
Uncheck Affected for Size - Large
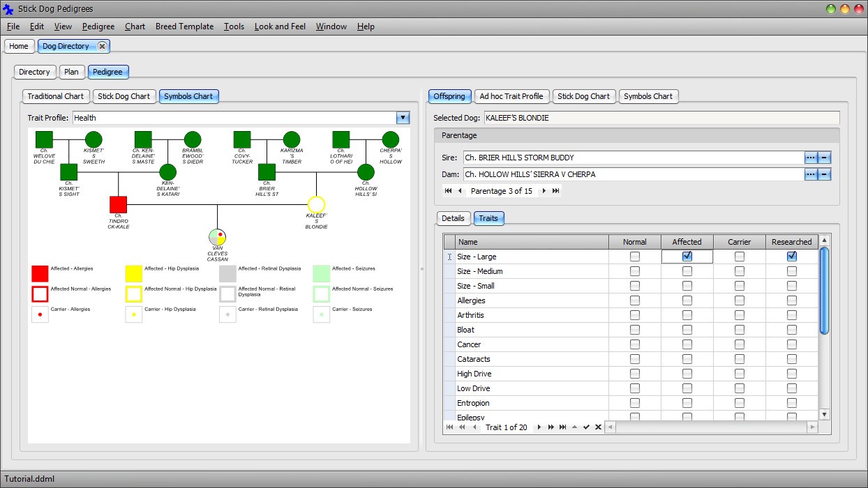pyautogui.click(x=687, y=257)
